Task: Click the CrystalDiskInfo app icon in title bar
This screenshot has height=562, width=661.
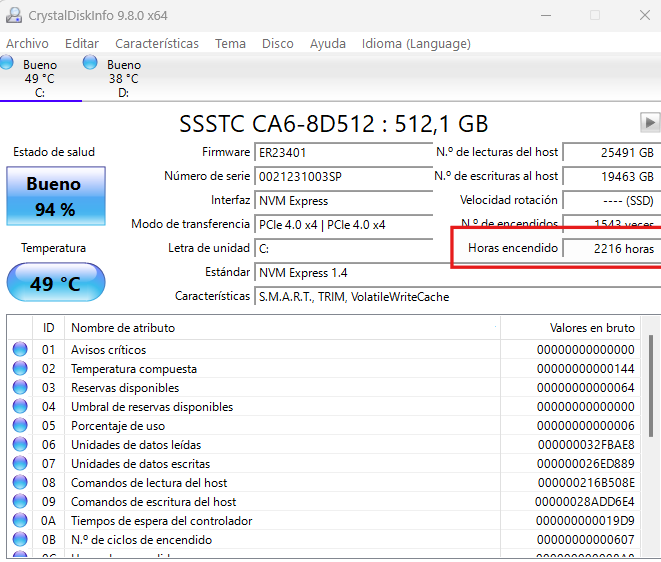Action: (x=14, y=15)
